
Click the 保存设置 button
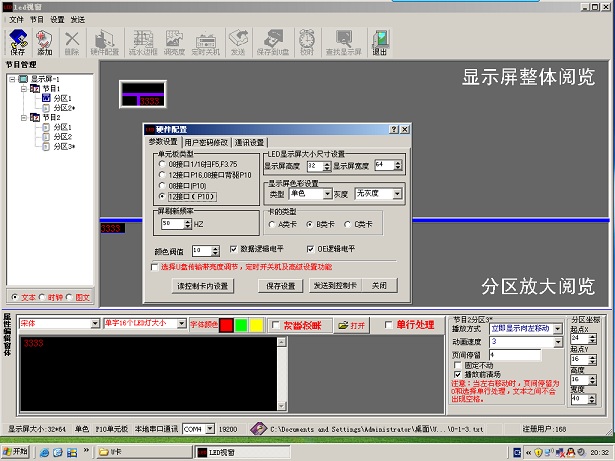[281, 285]
